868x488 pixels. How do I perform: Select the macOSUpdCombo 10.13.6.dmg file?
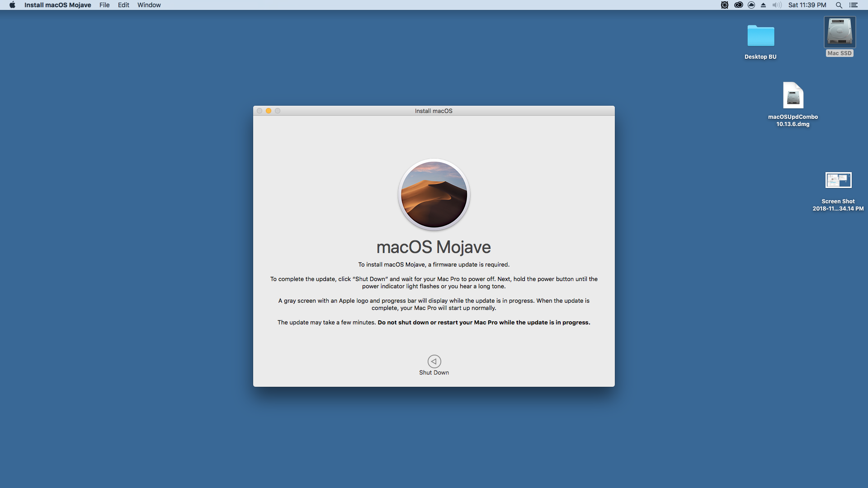pyautogui.click(x=793, y=95)
